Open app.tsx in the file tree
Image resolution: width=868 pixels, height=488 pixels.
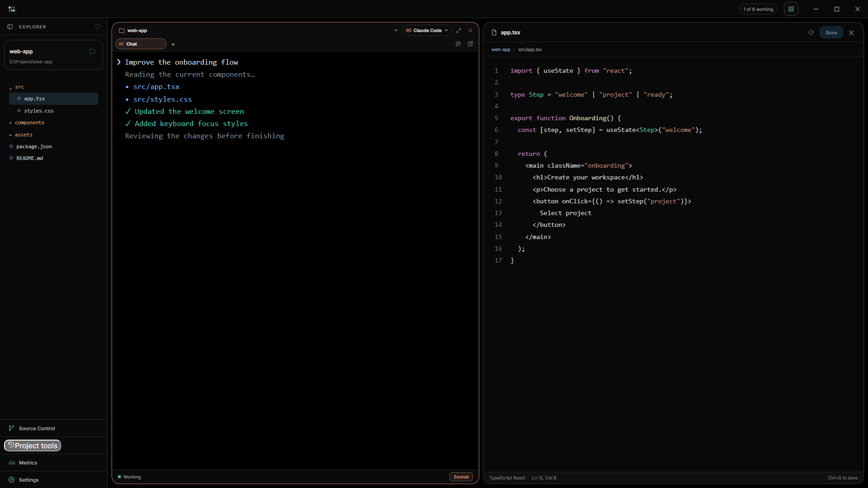[53, 99]
